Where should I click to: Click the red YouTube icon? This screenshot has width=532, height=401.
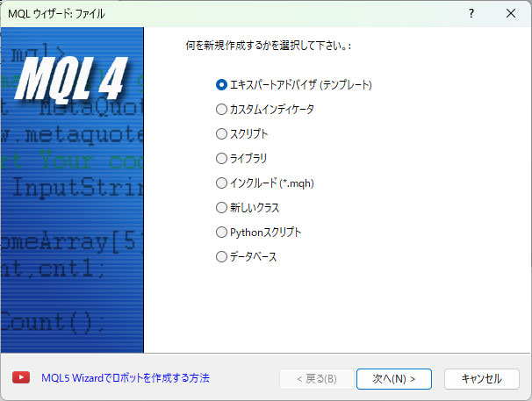coord(21,377)
